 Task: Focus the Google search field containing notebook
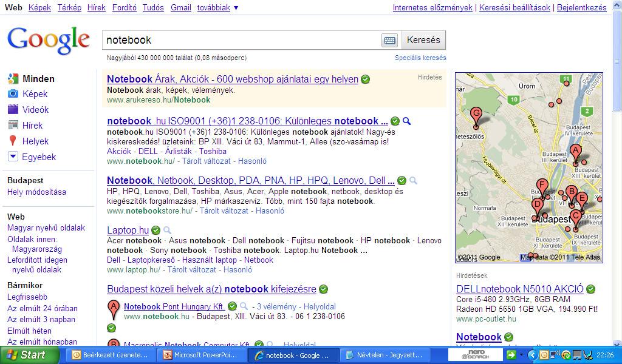(242, 40)
